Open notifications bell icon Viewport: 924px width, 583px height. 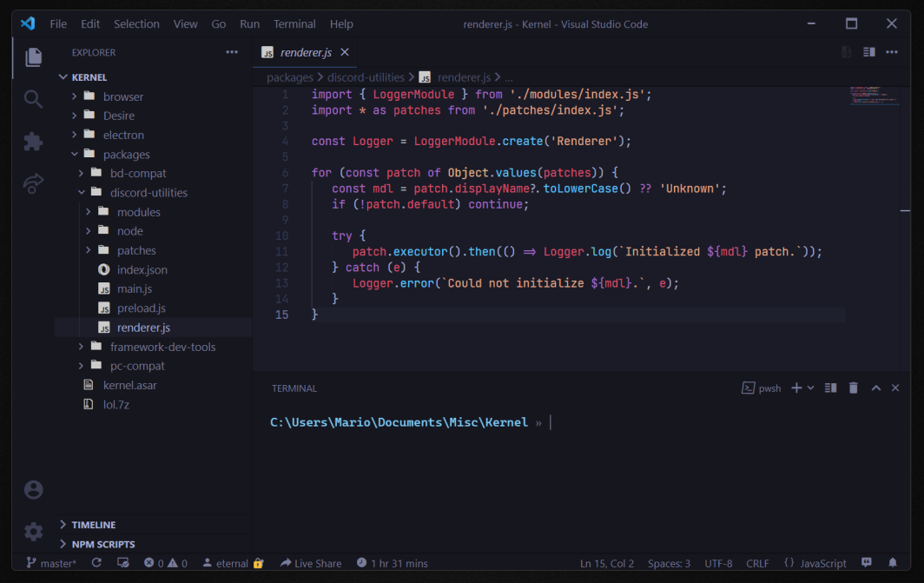pyautogui.click(x=893, y=563)
